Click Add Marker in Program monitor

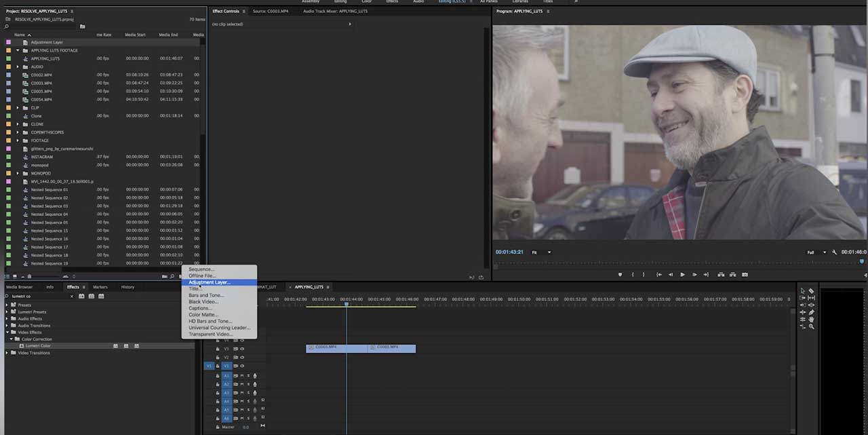[620, 274]
